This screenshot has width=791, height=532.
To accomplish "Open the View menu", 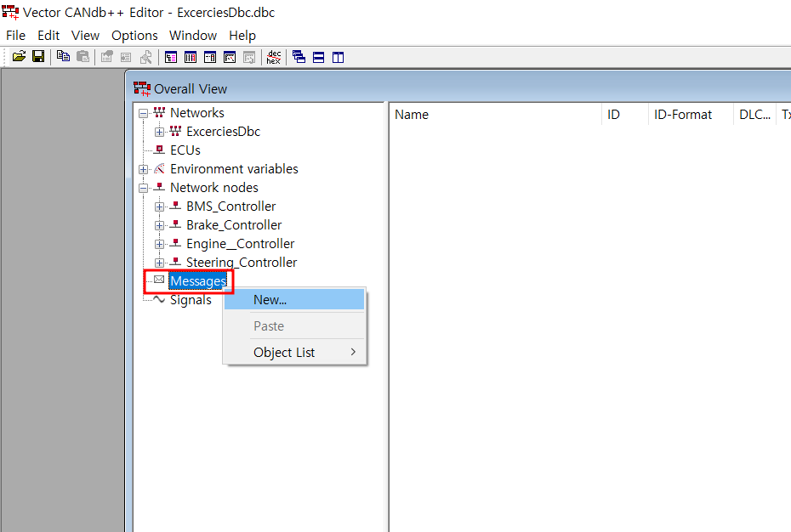I will 85,36.
